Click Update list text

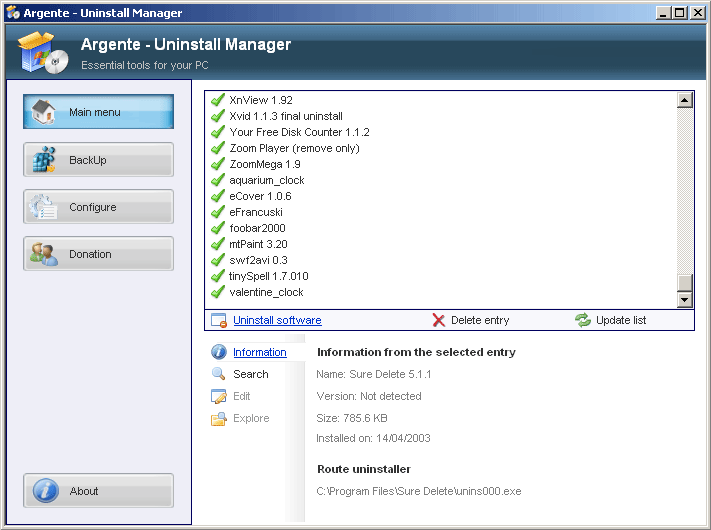coord(621,320)
